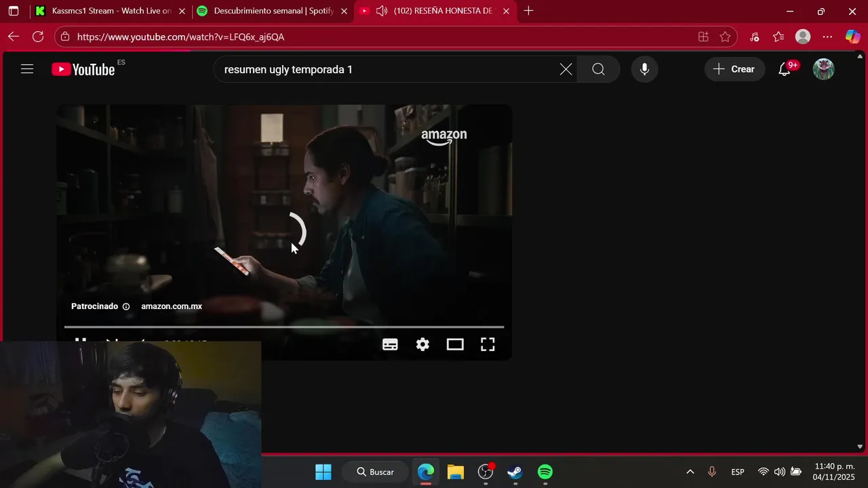The height and width of the screenshot is (488, 868).
Task: Submit search with the magnifier button
Action: (598, 69)
